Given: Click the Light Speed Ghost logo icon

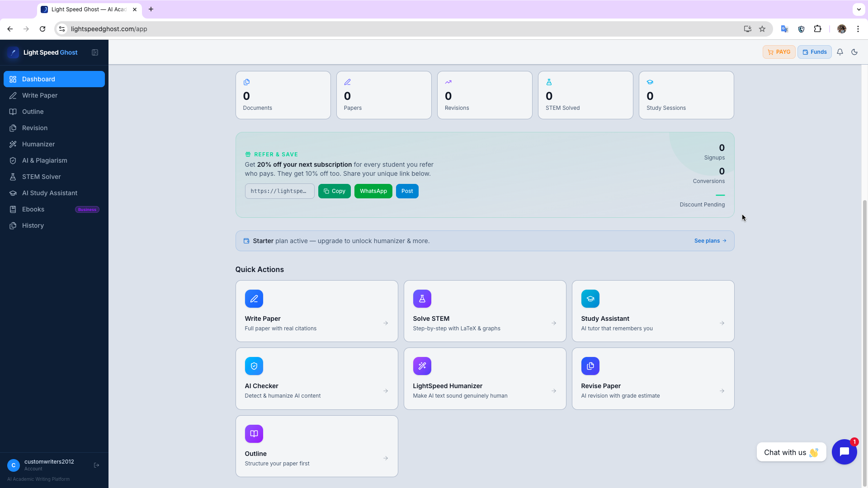Looking at the screenshot, I should pyautogui.click(x=13, y=52).
